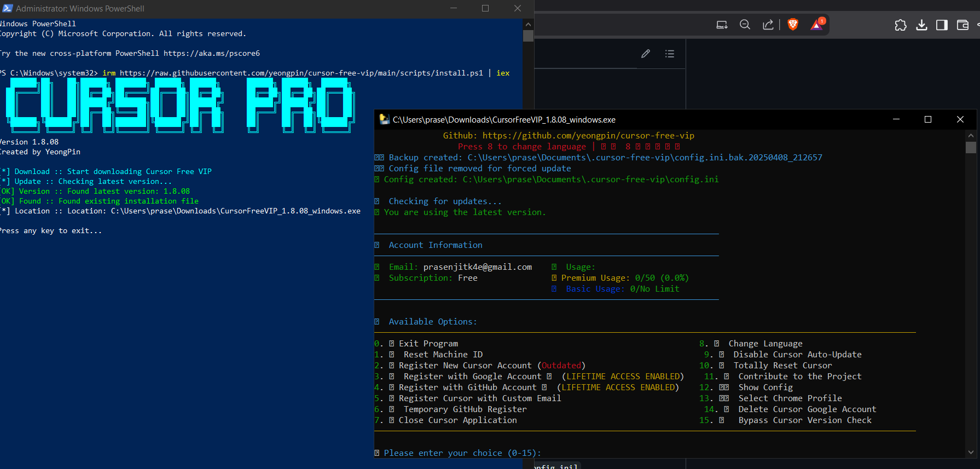Click option 11 'Contribute to the Project'
The width and height of the screenshot is (980, 469).
point(783,377)
